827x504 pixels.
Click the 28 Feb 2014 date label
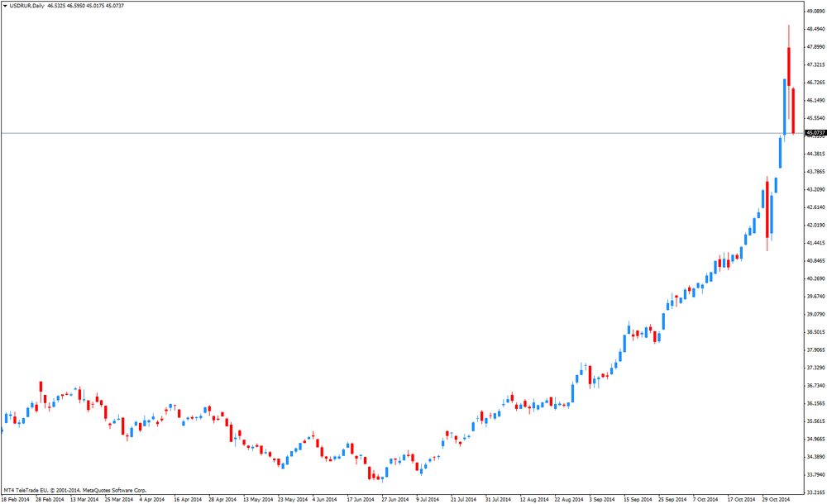[x=50, y=499]
